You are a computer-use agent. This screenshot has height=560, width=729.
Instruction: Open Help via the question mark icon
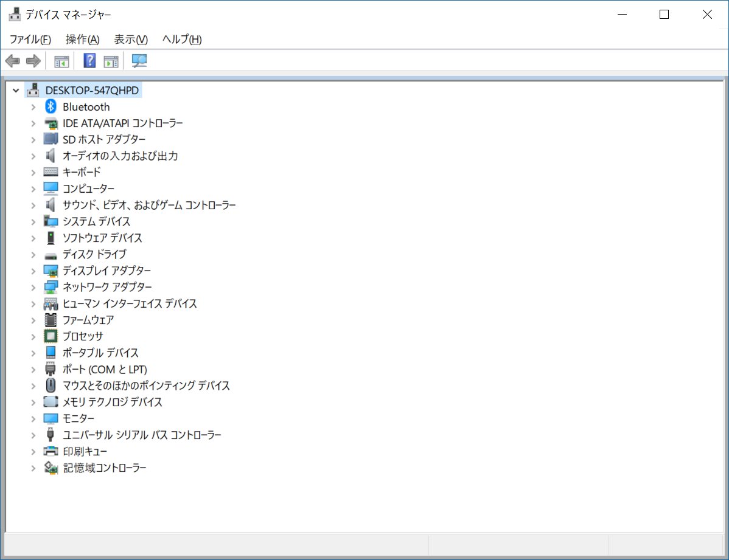[x=89, y=60]
